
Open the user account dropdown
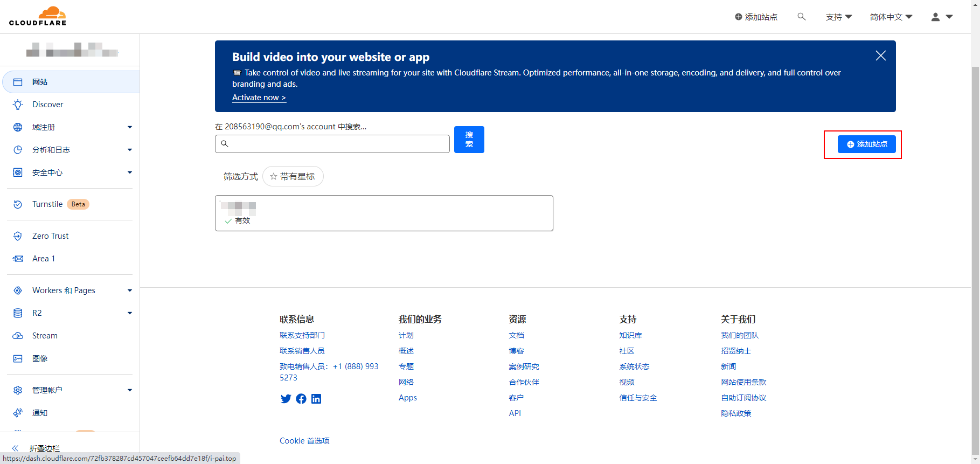[942, 17]
